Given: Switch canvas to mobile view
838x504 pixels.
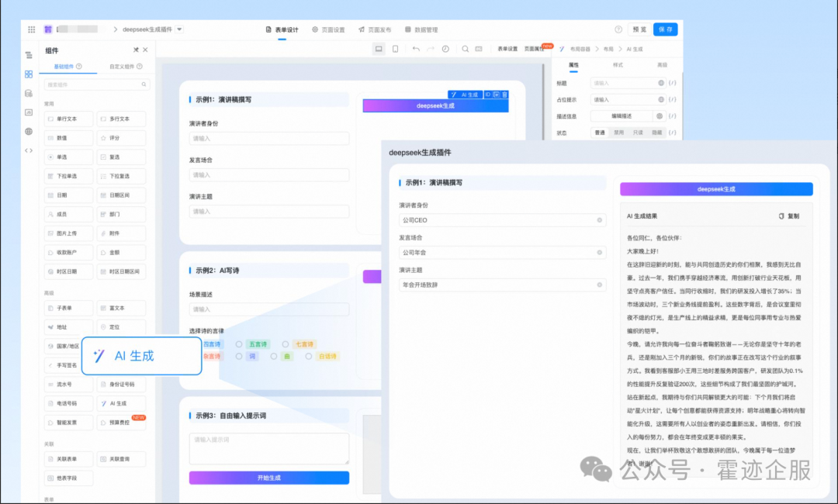Looking at the screenshot, I should (396, 49).
